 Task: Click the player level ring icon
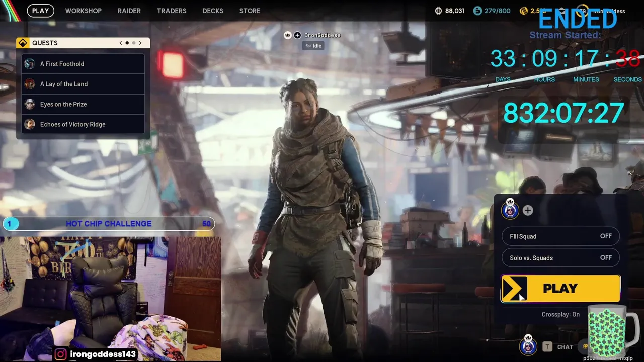(583, 11)
